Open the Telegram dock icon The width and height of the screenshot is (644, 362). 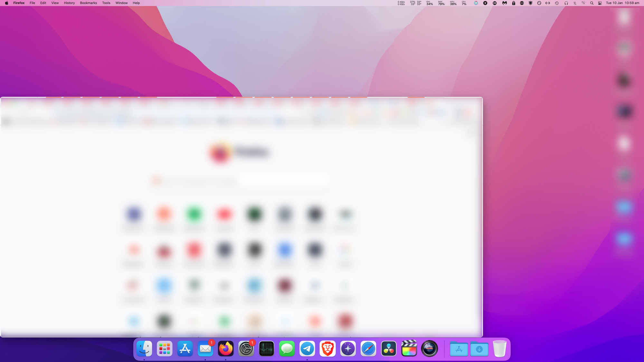click(x=307, y=348)
